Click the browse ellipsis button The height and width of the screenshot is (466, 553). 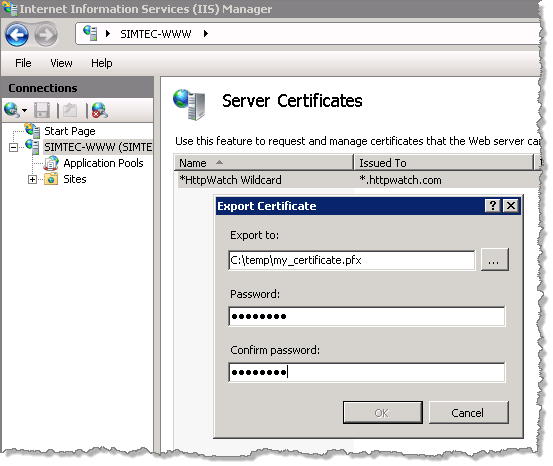pos(494,260)
